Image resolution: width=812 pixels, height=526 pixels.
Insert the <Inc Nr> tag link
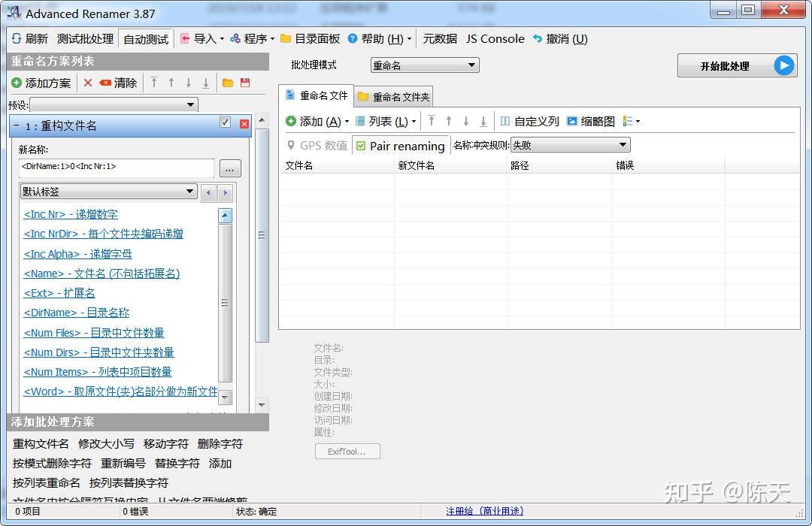tap(71, 214)
